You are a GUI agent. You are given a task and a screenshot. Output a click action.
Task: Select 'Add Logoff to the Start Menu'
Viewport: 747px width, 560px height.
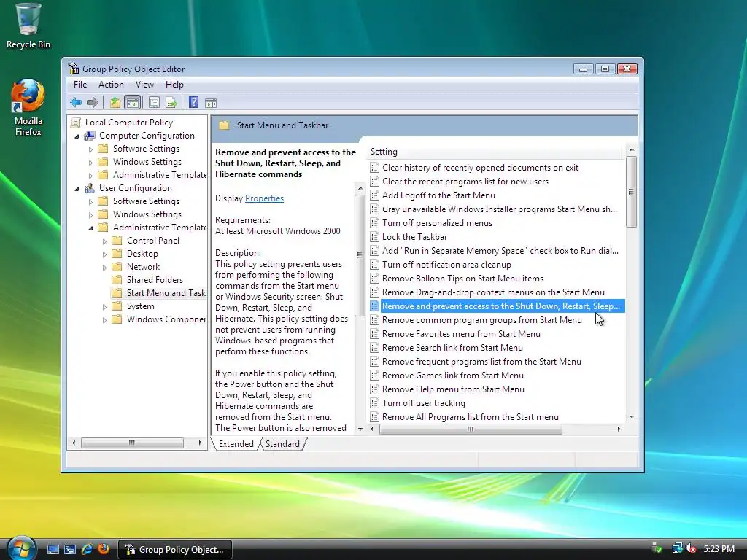tap(438, 195)
